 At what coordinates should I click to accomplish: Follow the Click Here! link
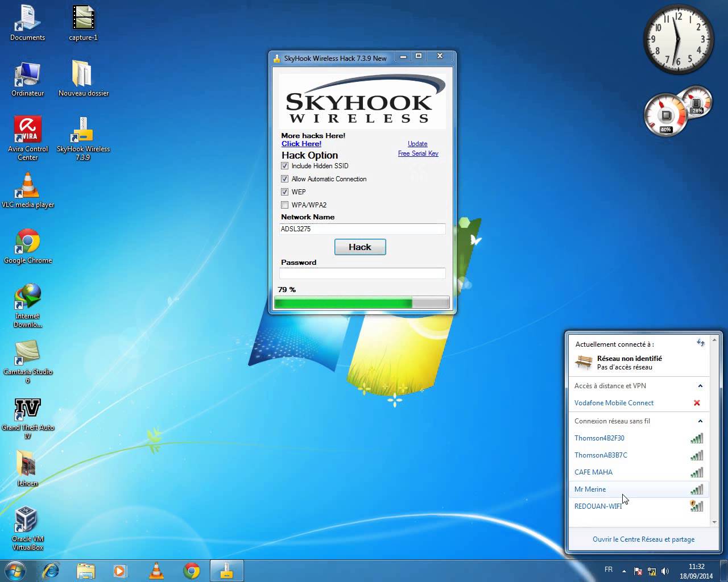click(x=301, y=144)
